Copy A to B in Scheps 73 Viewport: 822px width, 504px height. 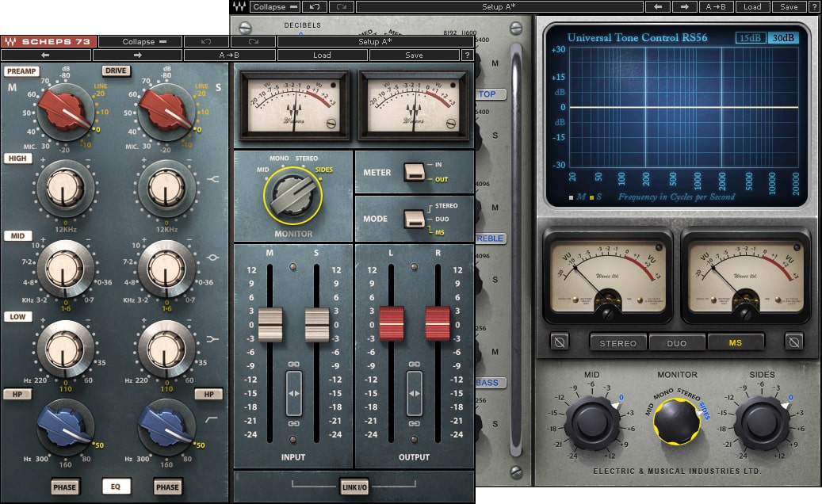[x=229, y=55]
